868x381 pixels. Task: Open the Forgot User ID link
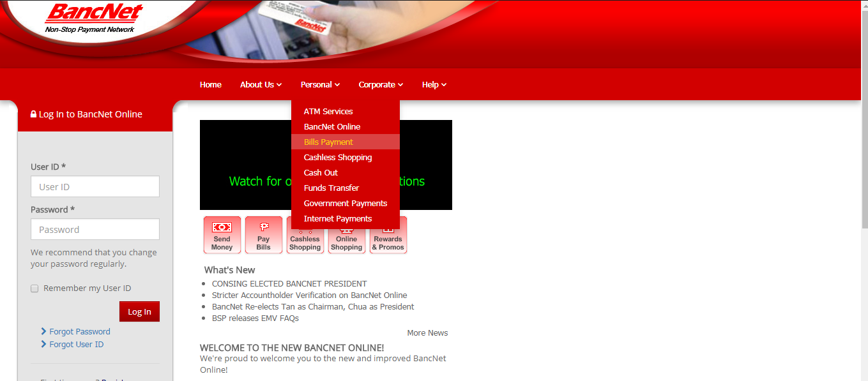coord(76,344)
